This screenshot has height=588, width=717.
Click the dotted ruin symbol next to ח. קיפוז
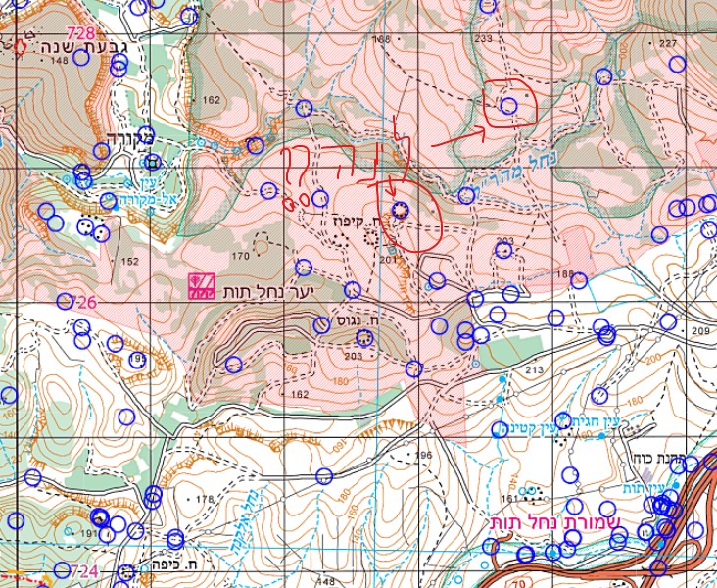click(370, 236)
